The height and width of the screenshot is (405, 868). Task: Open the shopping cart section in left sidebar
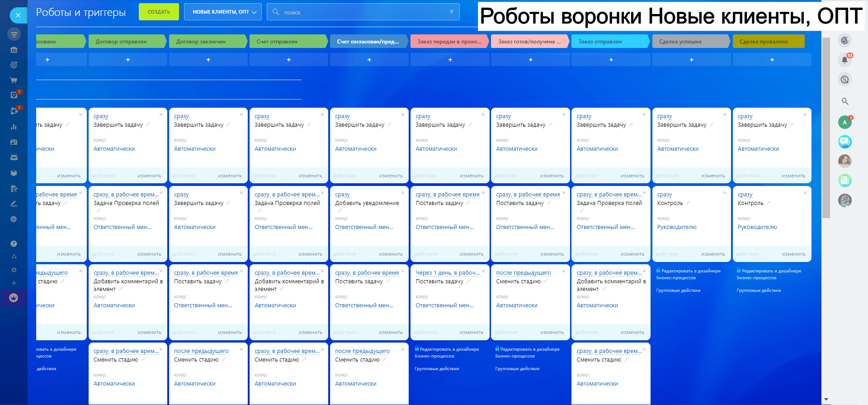[14, 80]
